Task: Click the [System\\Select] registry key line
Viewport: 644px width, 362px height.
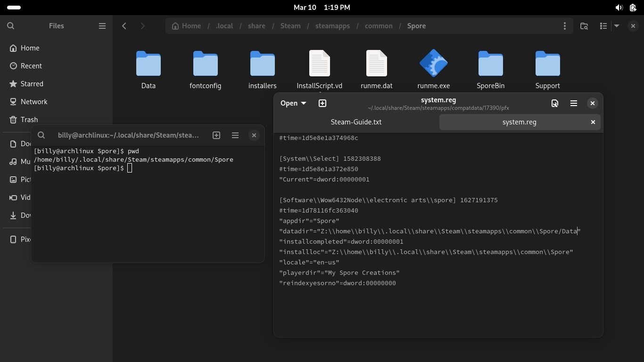Action: coord(330,159)
